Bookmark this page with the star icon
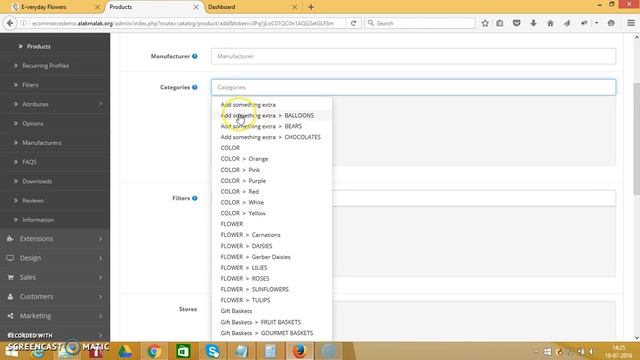Image resolution: width=640 pixels, height=360 pixels. click(485, 23)
